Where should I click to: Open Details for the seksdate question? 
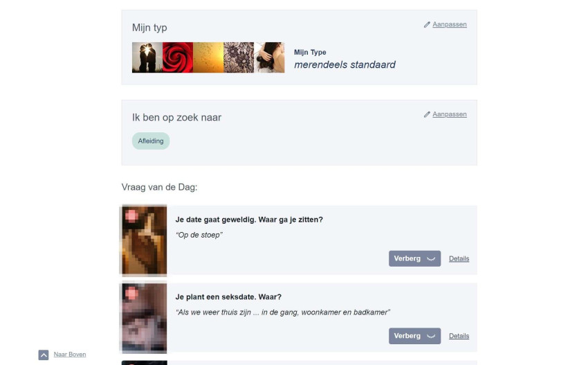(x=459, y=336)
